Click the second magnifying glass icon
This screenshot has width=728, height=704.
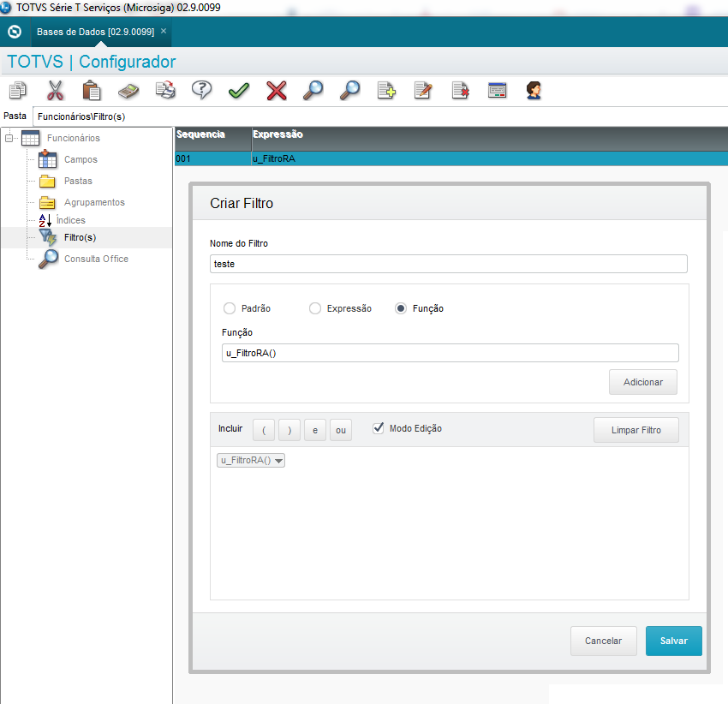(x=349, y=91)
